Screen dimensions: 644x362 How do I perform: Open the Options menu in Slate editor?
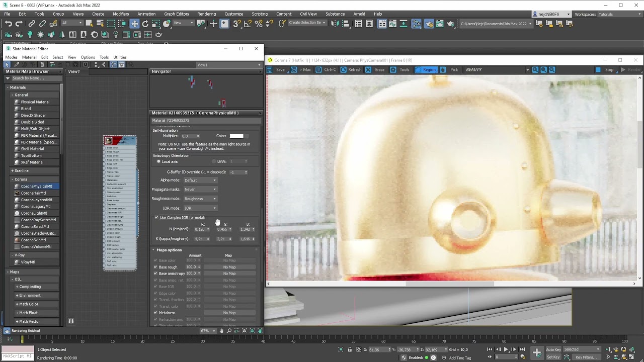(88, 57)
